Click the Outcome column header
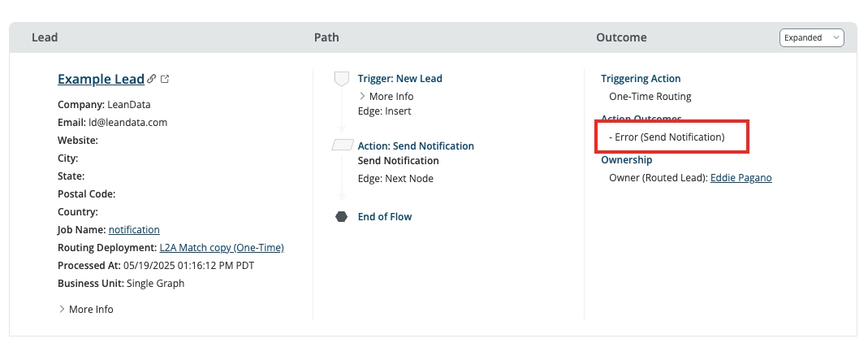The width and height of the screenshot is (868, 343). [x=621, y=37]
